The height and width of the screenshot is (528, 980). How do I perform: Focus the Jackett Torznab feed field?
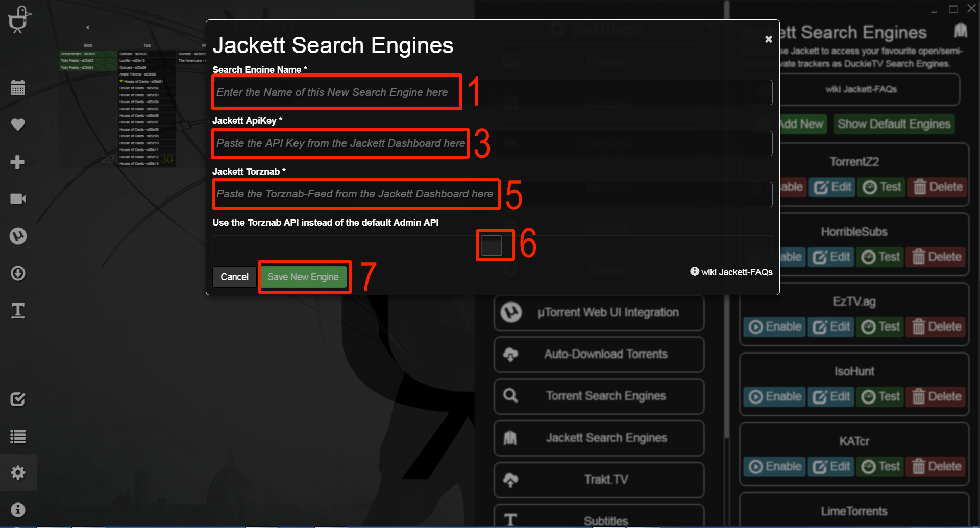point(492,194)
